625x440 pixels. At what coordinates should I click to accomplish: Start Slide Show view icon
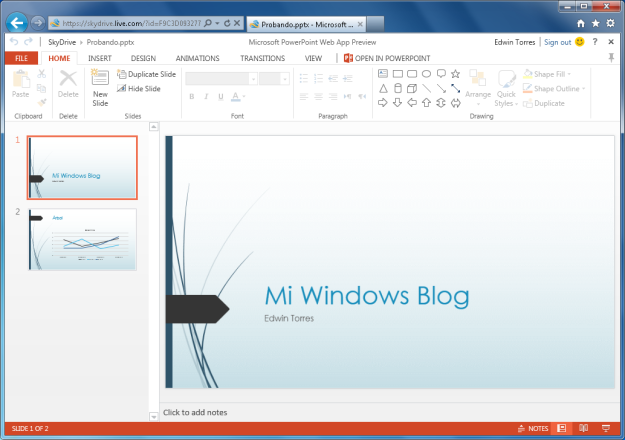[606, 428]
